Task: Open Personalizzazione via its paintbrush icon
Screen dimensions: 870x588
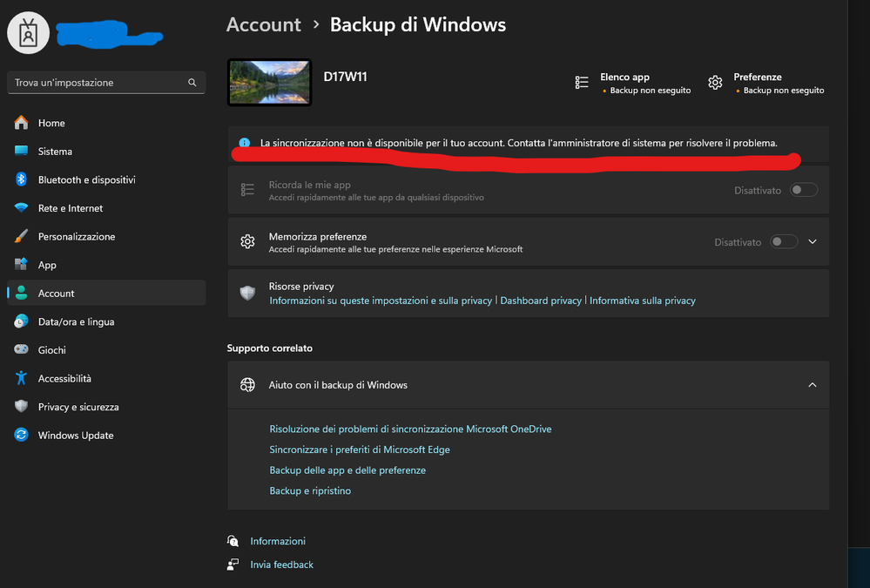Action: click(x=22, y=237)
